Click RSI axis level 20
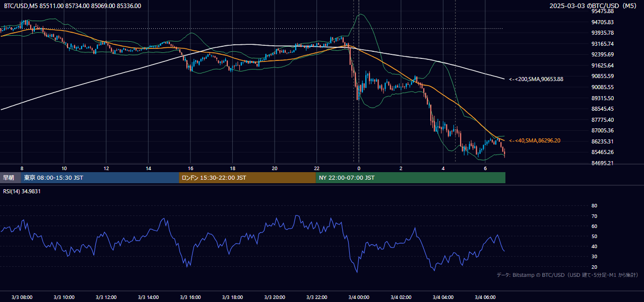 point(594,267)
